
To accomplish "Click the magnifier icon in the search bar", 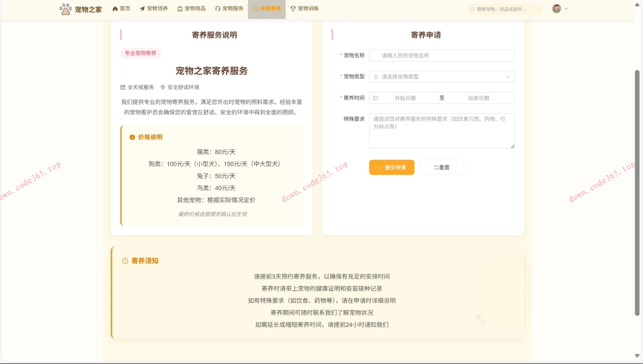I will pyautogui.click(x=472, y=9).
